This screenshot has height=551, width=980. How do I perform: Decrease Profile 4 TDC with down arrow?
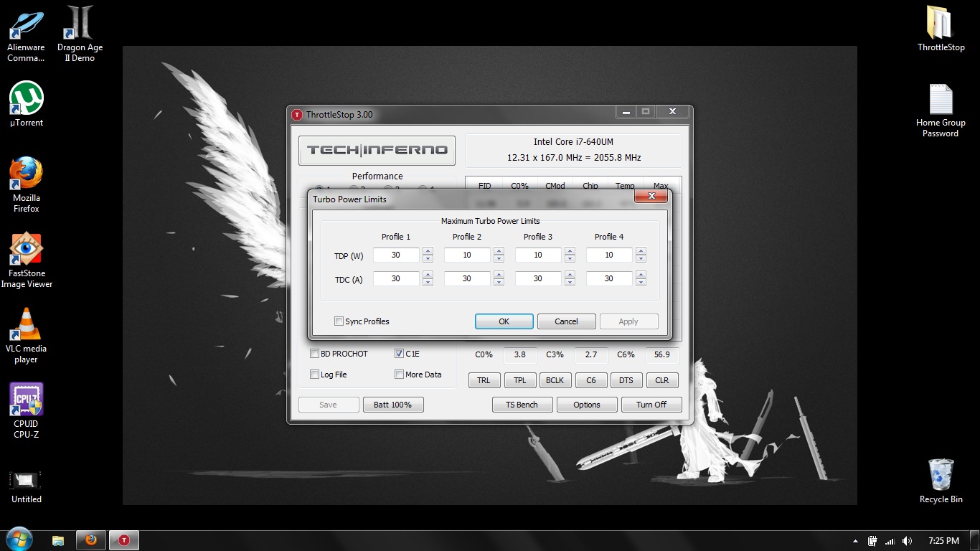(x=641, y=283)
